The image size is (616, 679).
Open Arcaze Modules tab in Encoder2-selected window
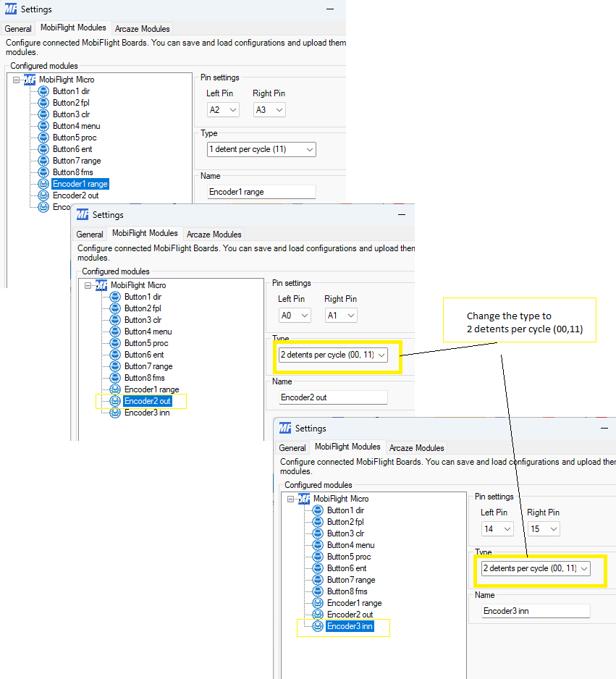[214, 235]
